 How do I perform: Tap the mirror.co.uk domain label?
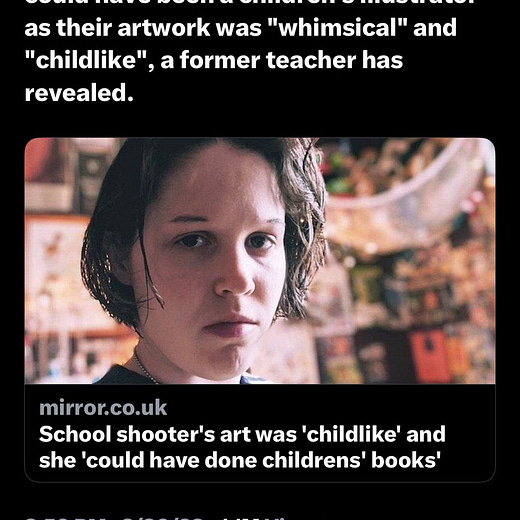point(103,408)
